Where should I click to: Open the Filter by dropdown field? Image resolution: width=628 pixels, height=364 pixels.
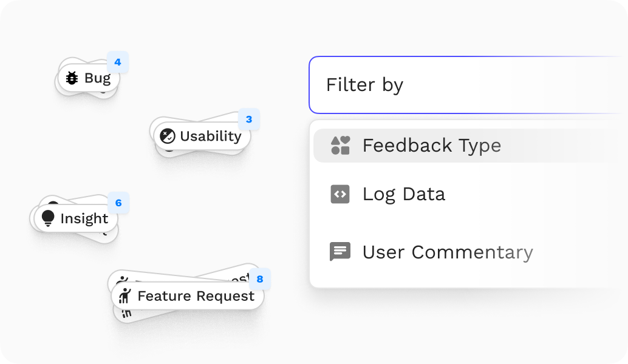468,85
